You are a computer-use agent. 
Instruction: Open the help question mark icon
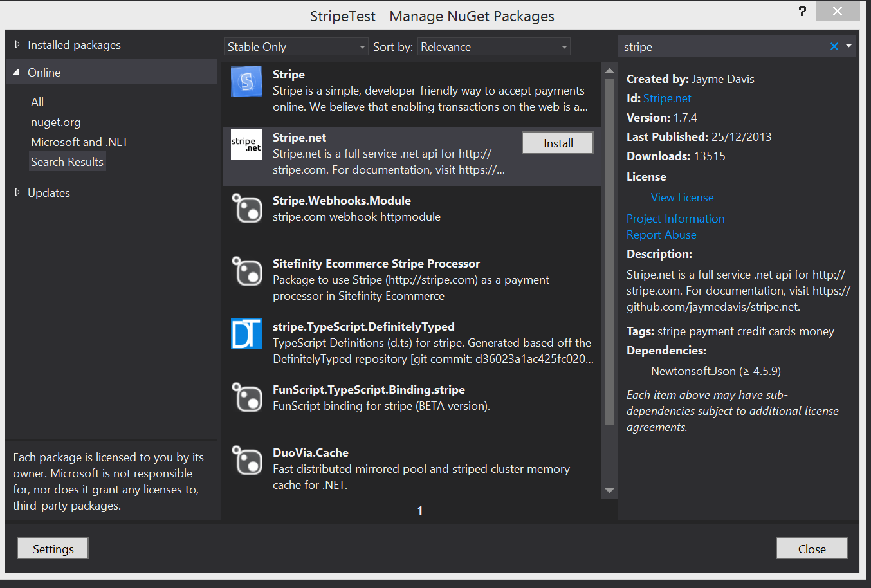tap(802, 11)
